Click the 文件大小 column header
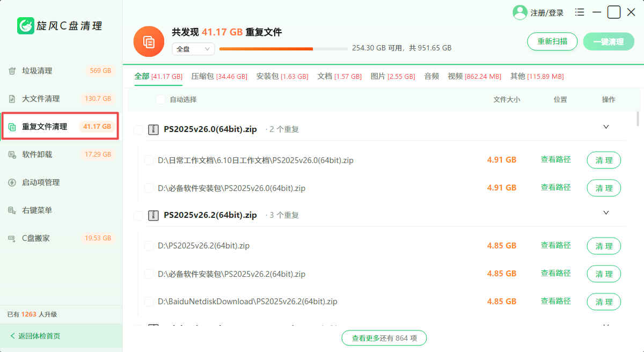 point(507,99)
